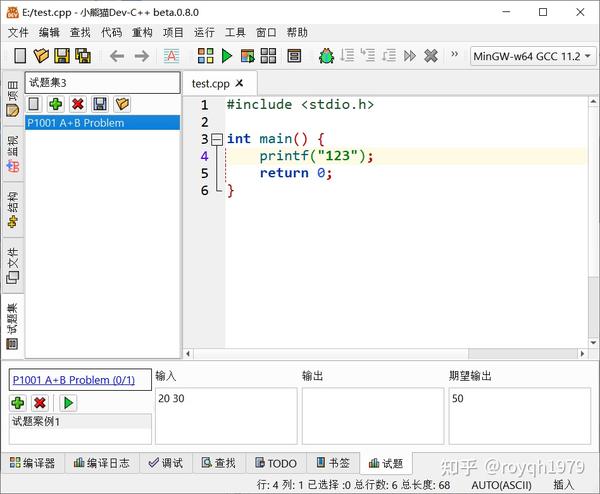Open the 项目 menu
600x494 pixels.
(173, 33)
